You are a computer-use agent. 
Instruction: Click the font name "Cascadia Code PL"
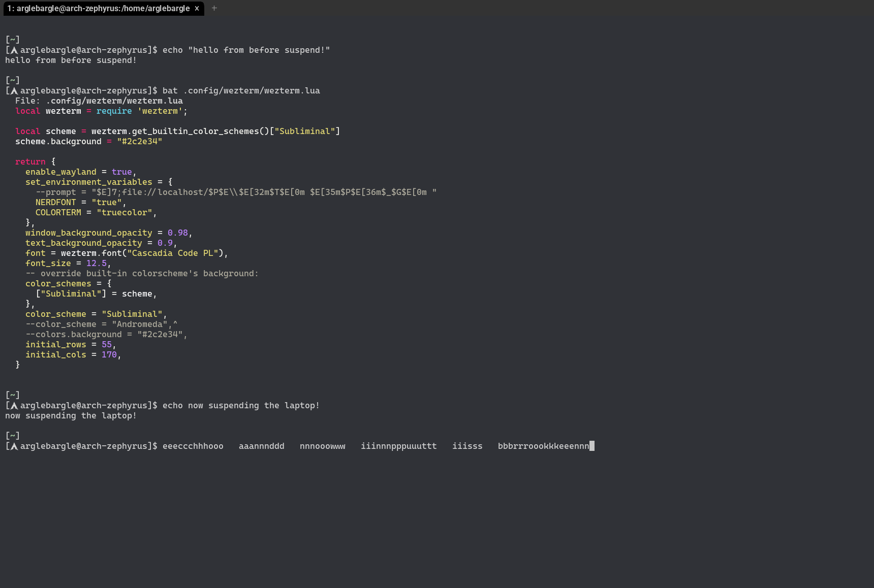(x=173, y=253)
